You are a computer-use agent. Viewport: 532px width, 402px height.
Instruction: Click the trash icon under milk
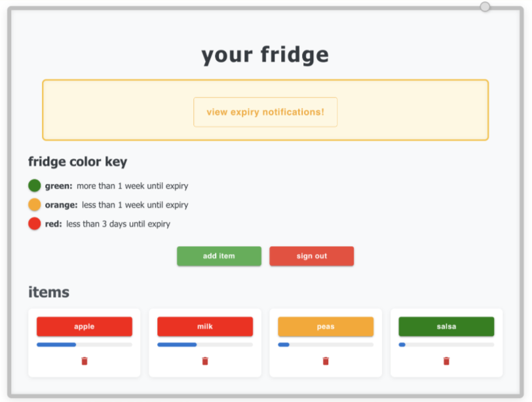point(205,361)
